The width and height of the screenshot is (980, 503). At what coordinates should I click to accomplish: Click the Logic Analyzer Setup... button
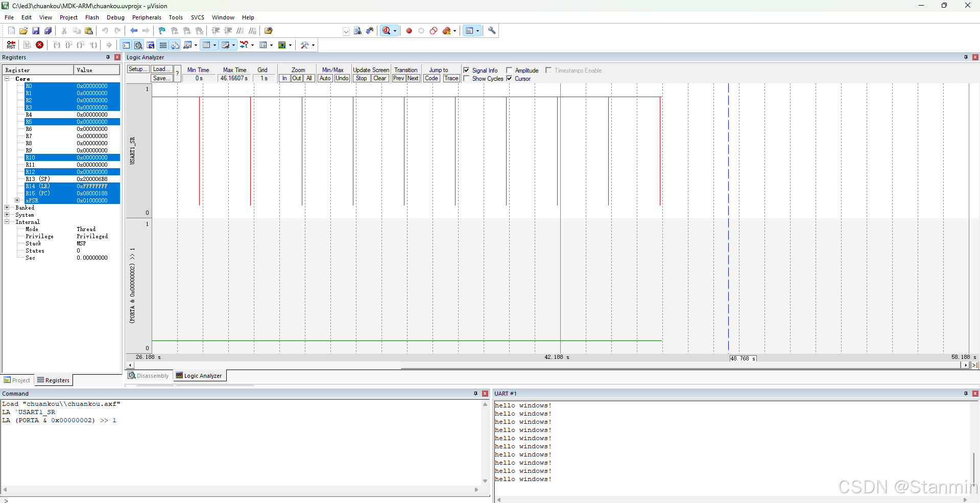(138, 70)
